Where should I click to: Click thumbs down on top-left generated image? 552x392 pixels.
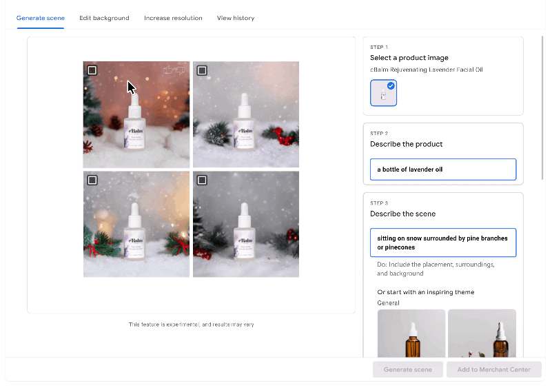(x=181, y=70)
